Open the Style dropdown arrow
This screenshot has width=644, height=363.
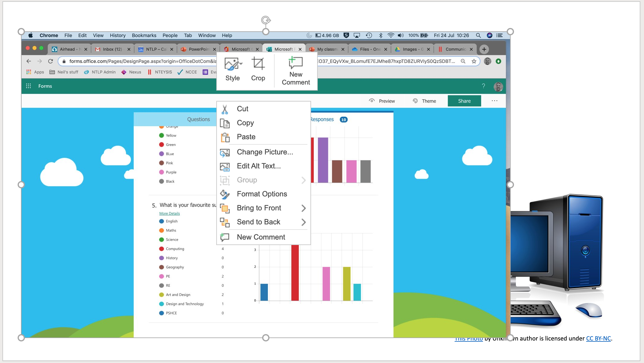241,64
